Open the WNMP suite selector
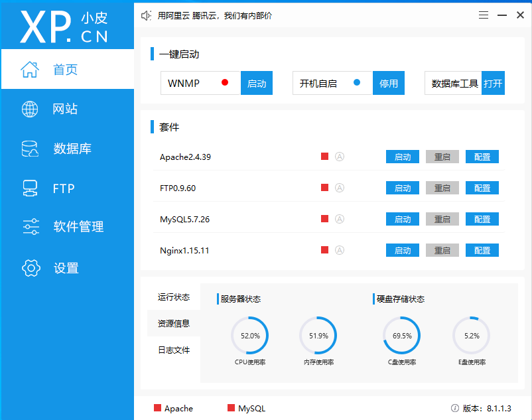The image size is (532, 420). pyautogui.click(x=200, y=83)
